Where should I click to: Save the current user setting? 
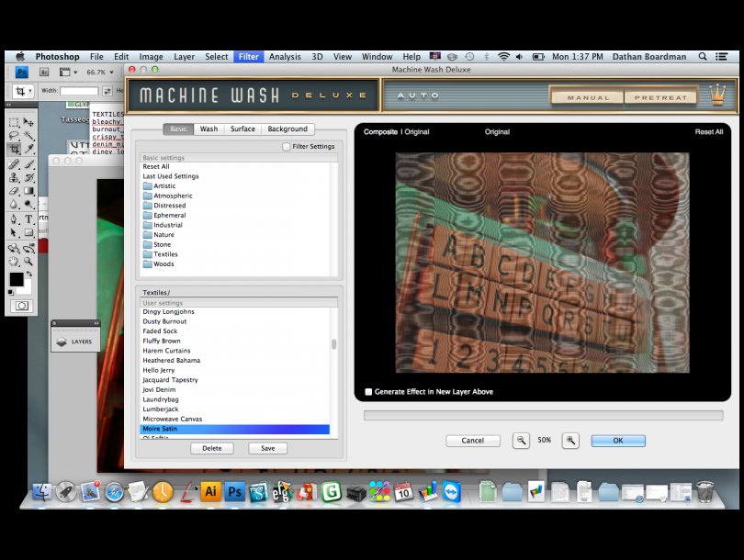pos(267,448)
